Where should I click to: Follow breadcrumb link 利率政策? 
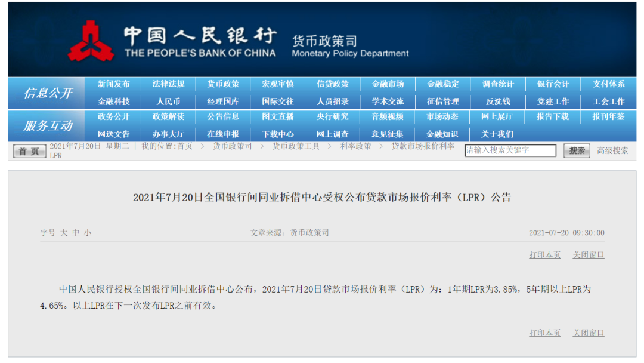(355, 146)
